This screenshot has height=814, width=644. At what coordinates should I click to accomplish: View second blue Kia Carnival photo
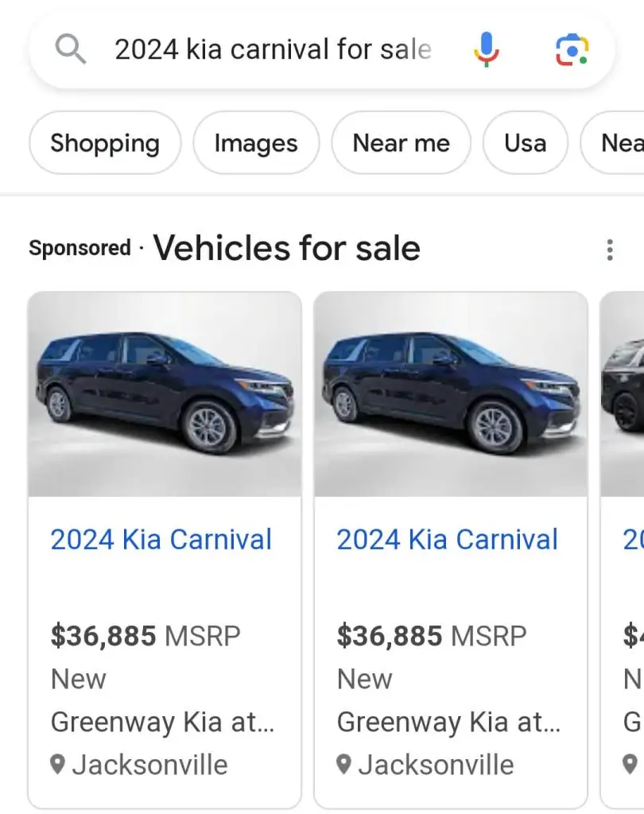point(451,394)
